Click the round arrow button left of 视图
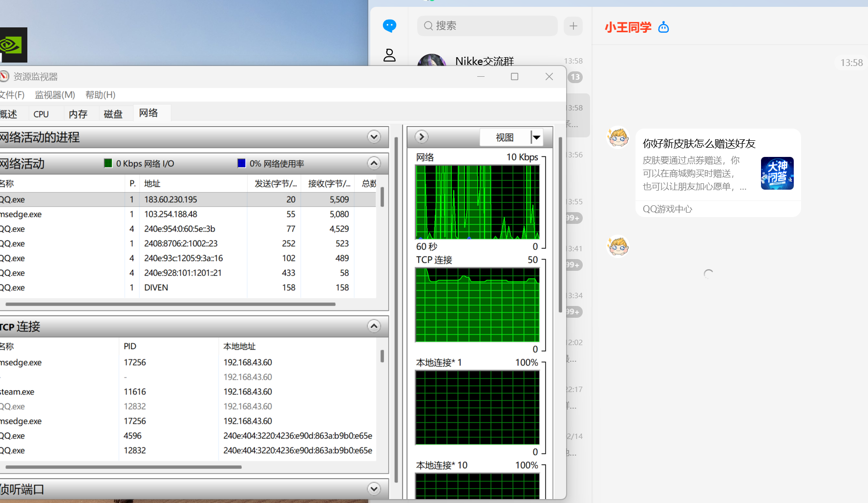868x503 pixels. [x=422, y=137]
